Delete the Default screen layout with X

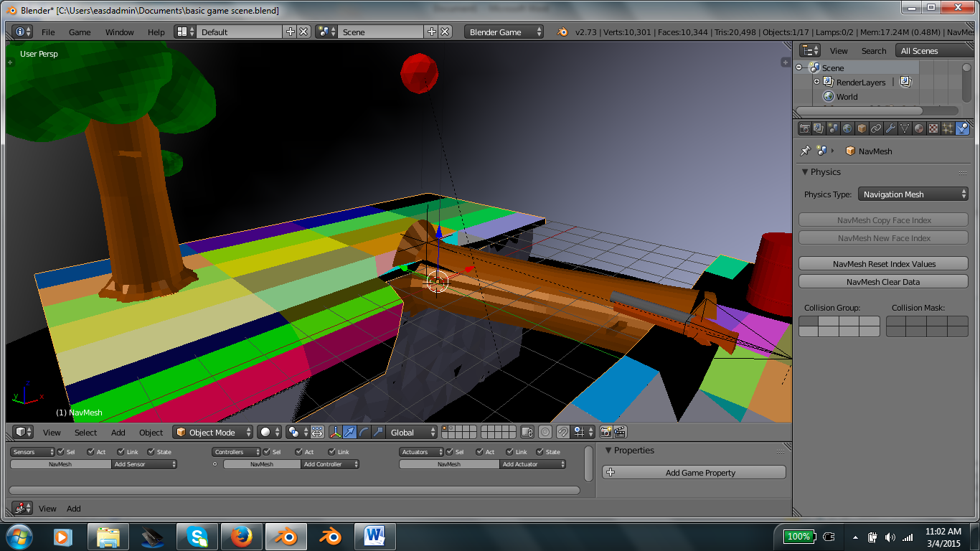(x=303, y=32)
